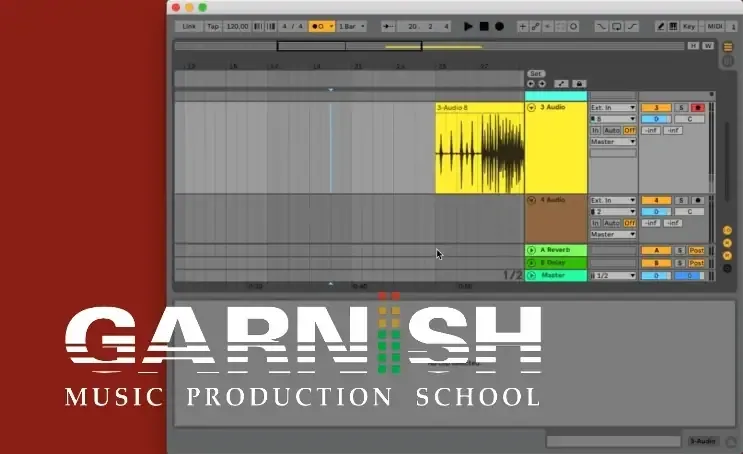
Task: Toggle MIDI arrangement overdub plus icon
Action: pyautogui.click(x=522, y=27)
